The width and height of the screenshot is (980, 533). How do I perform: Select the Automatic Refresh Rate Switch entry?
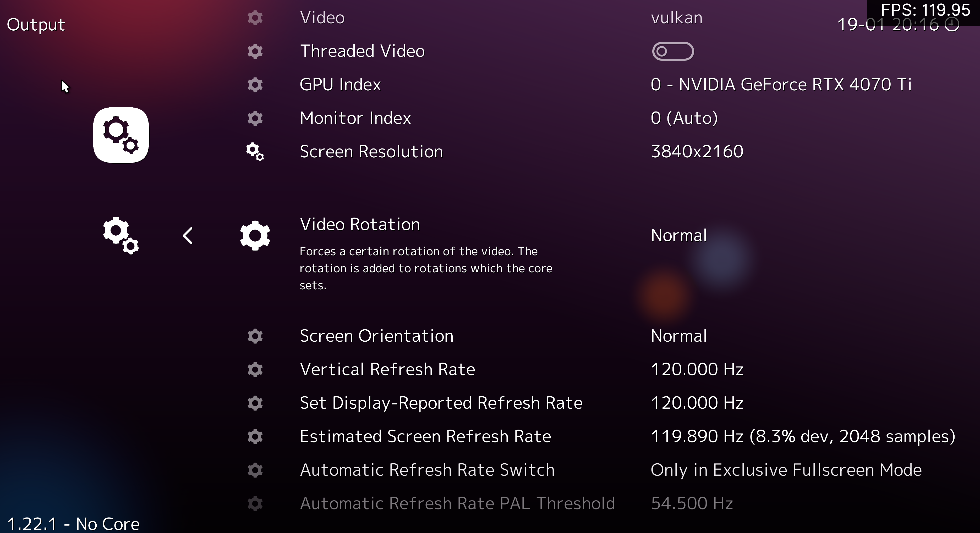(x=427, y=470)
